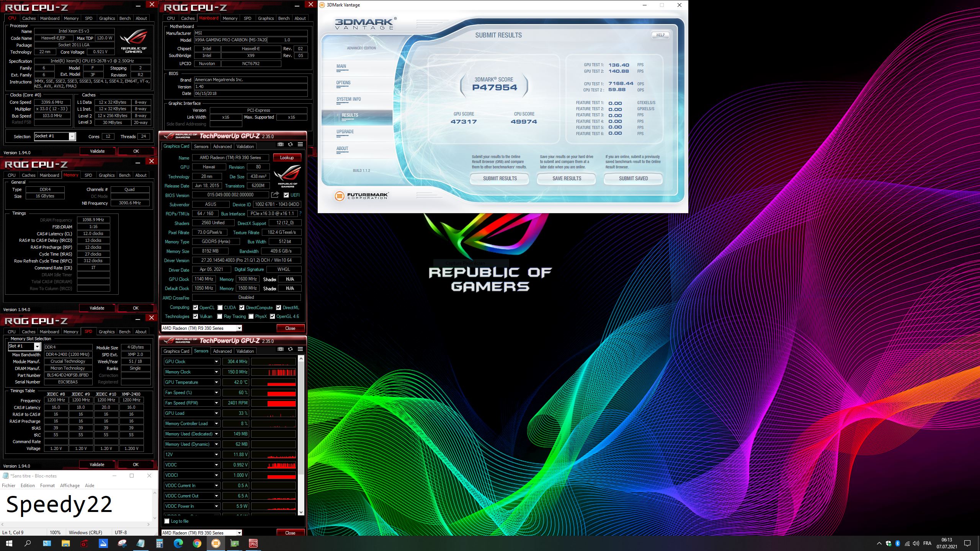Click BIOS export share icon in GPU-Z
The image size is (980, 551).
click(275, 195)
